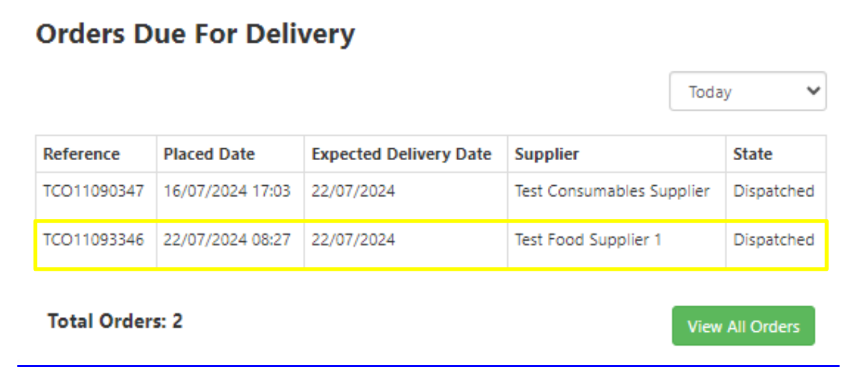Click Dispatched state of first order
852x375 pixels.
774,191
